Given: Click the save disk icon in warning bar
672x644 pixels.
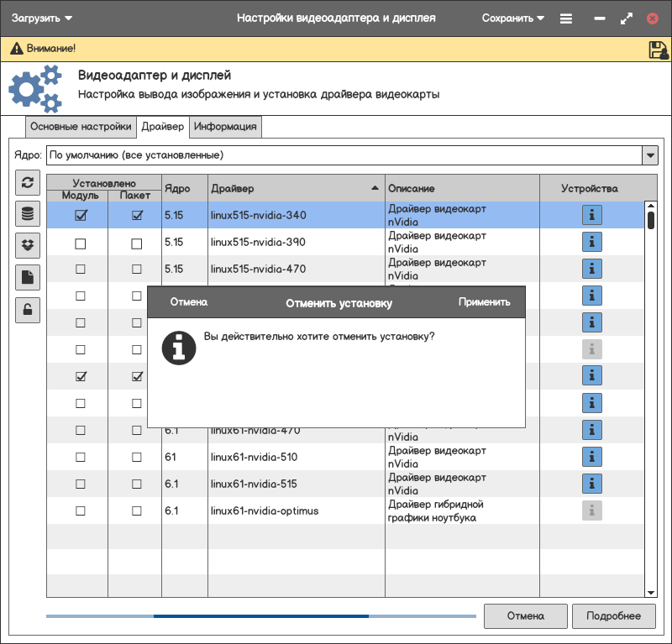Looking at the screenshot, I should coord(658,50).
